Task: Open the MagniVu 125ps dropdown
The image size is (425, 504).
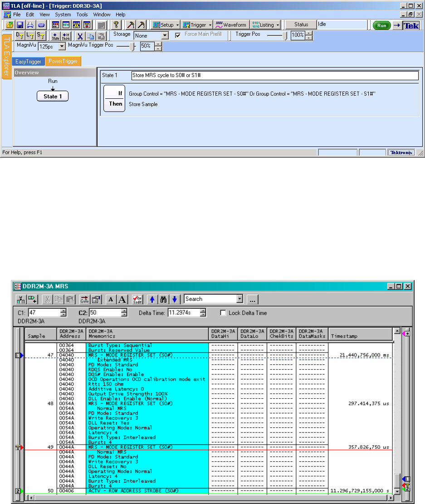Action: [x=62, y=46]
